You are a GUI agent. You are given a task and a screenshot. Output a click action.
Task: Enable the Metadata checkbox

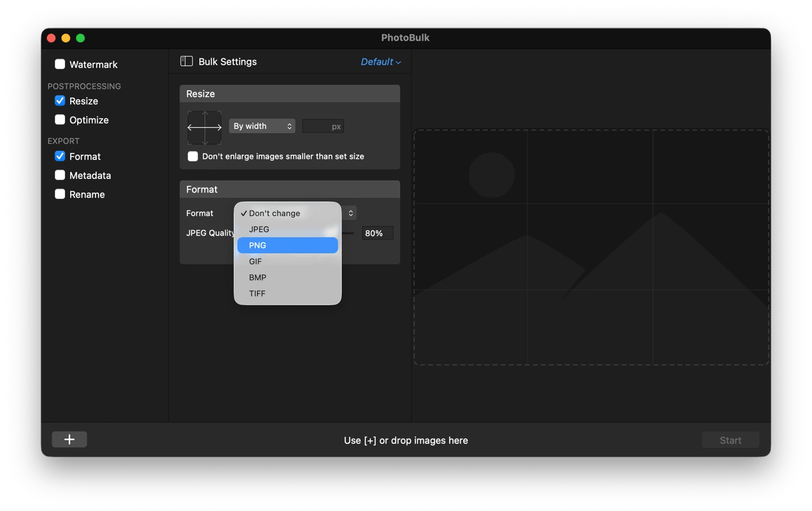tap(60, 175)
